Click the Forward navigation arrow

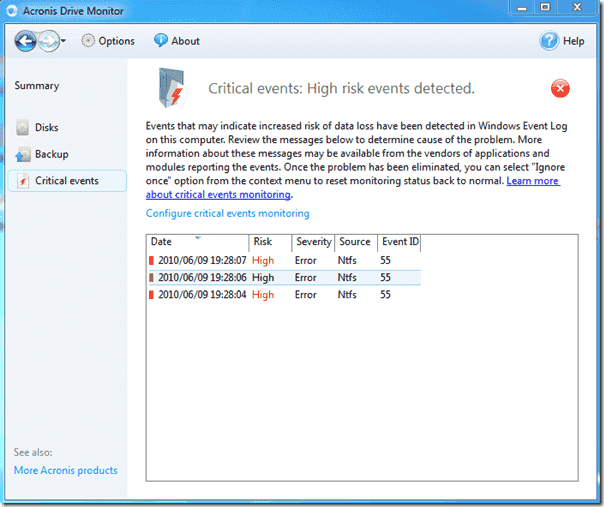point(49,41)
